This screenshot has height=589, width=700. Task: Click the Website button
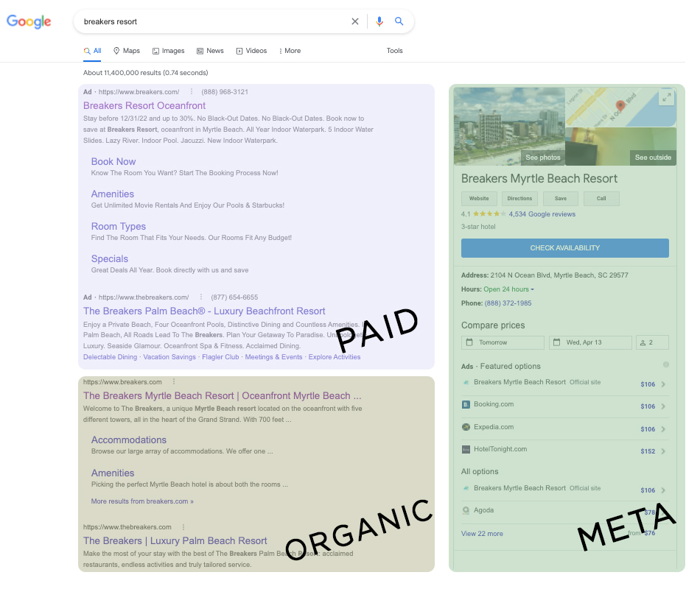click(479, 199)
